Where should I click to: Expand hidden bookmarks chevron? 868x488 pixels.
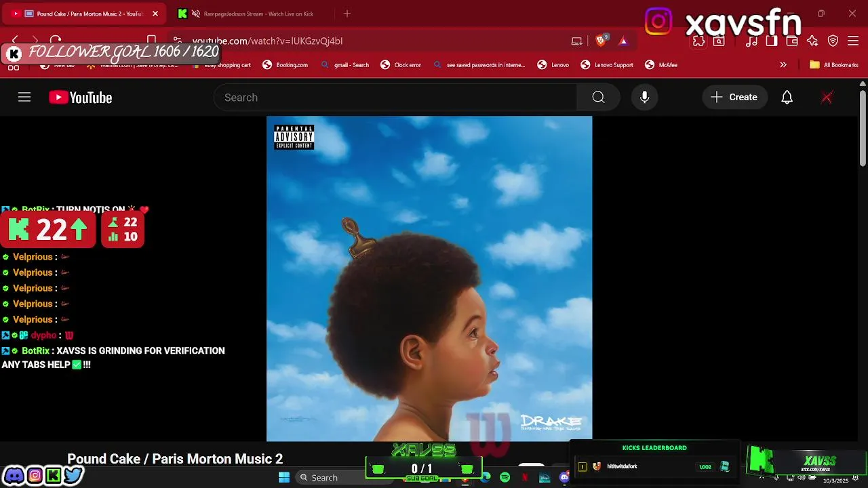783,65
